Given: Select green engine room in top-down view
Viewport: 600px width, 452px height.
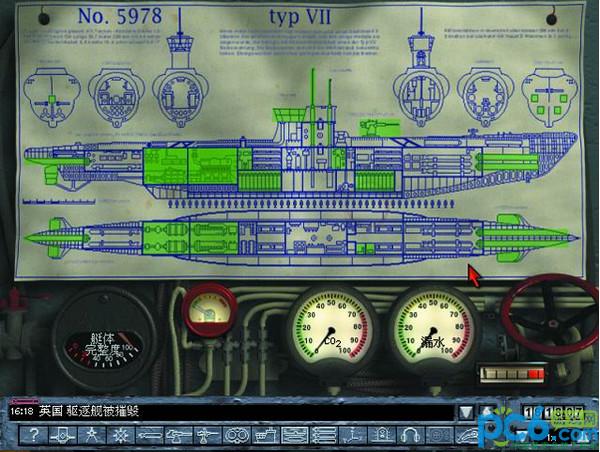Looking at the screenshot, I should pyautogui.click(x=190, y=238).
